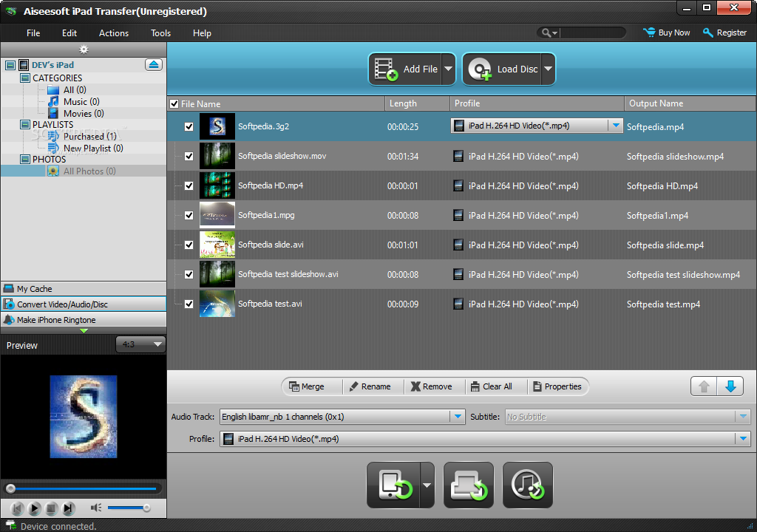Viewport: 757px width, 532px height.
Task: Click the Softpedia slide.avi thumbnail
Action: click(x=217, y=245)
